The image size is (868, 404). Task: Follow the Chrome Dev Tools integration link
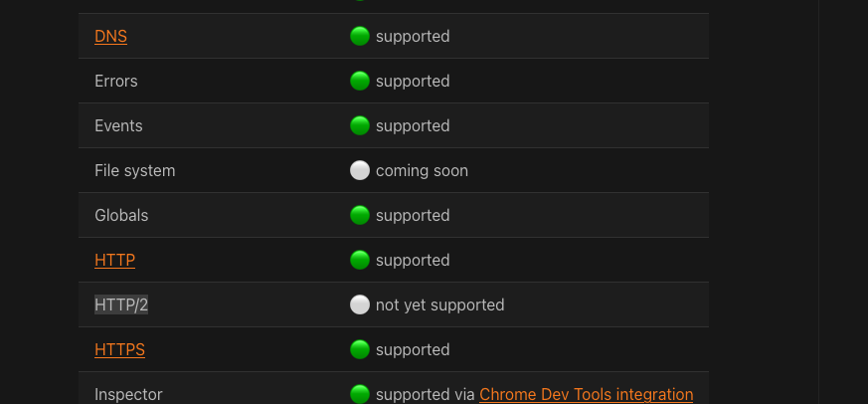(586, 395)
